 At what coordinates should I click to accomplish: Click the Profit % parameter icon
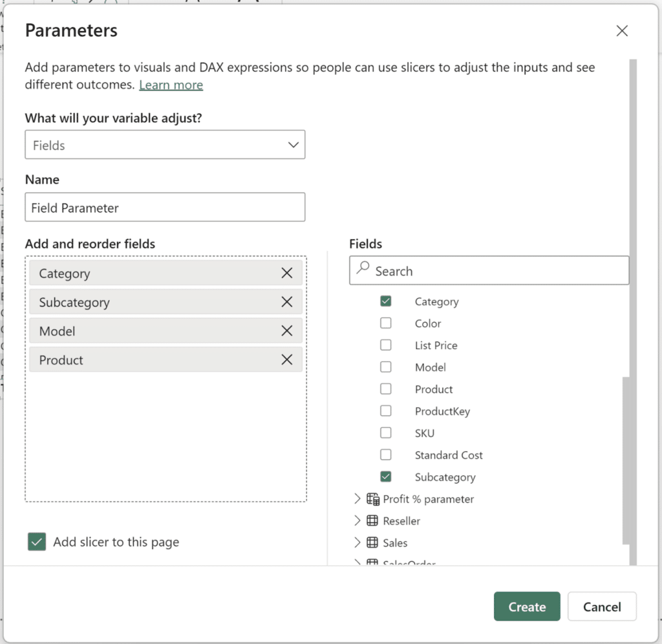click(375, 499)
